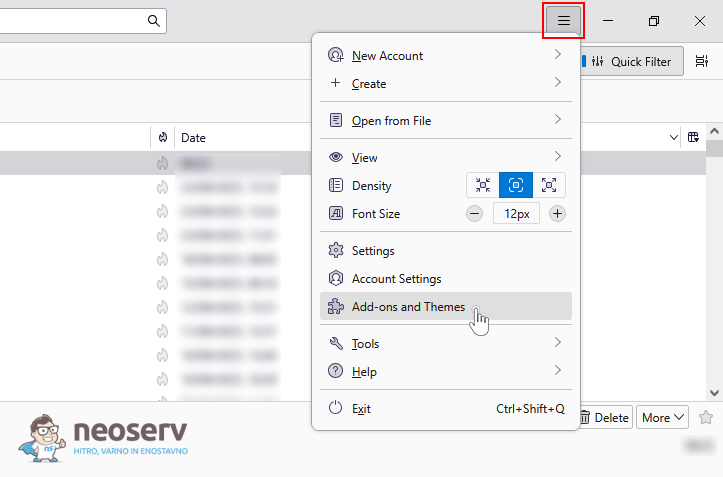Click the Delete trash button

(606, 417)
